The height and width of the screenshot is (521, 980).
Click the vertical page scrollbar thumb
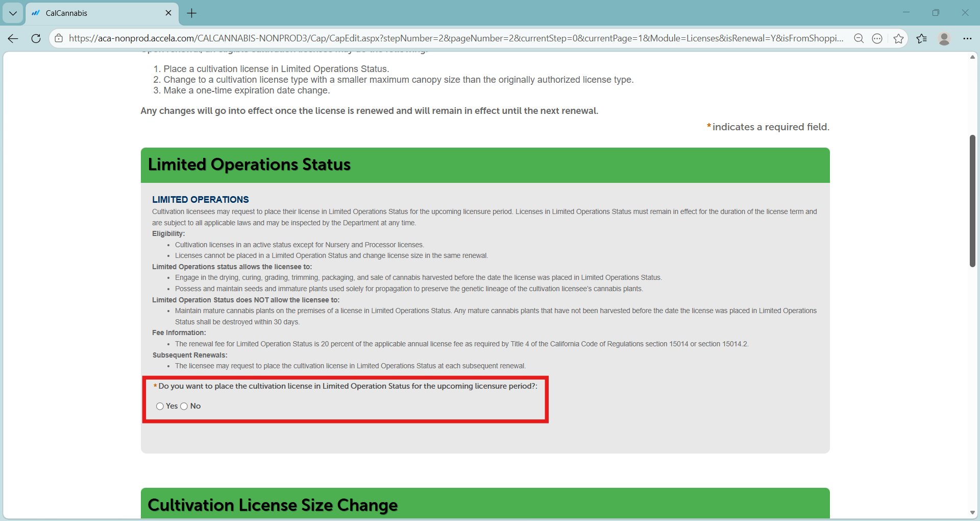pyautogui.click(x=973, y=201)
